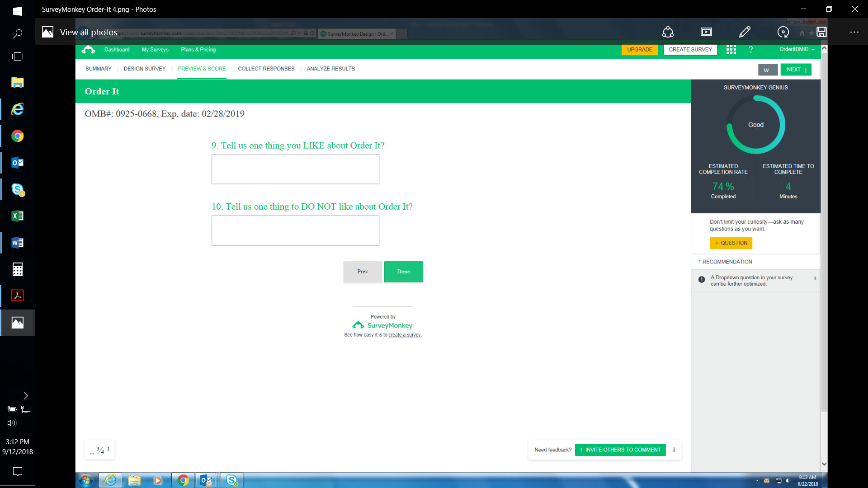Open the Analyze Results tab
The height and width of the screenshot is (488, 868).
330,69
